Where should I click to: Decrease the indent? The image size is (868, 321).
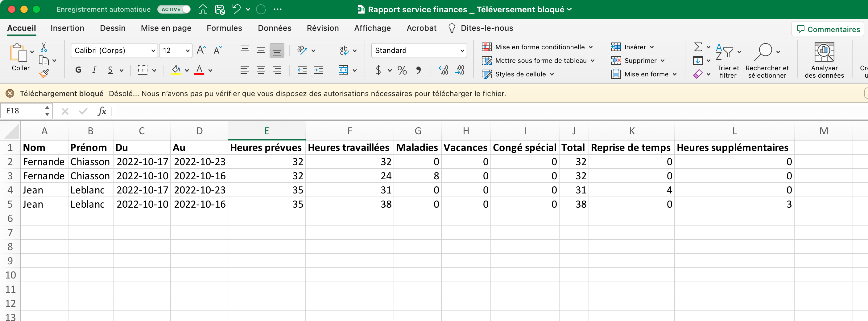tap(302, 70)
